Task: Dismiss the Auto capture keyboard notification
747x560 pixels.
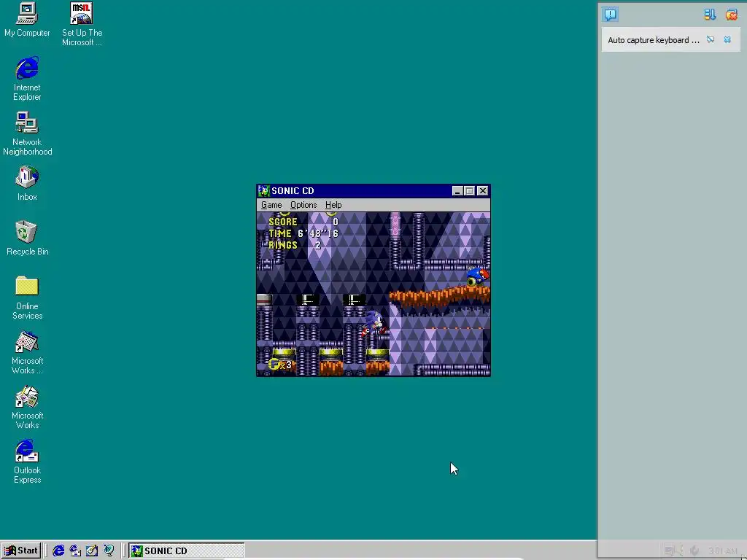Action: coord(727,40)
